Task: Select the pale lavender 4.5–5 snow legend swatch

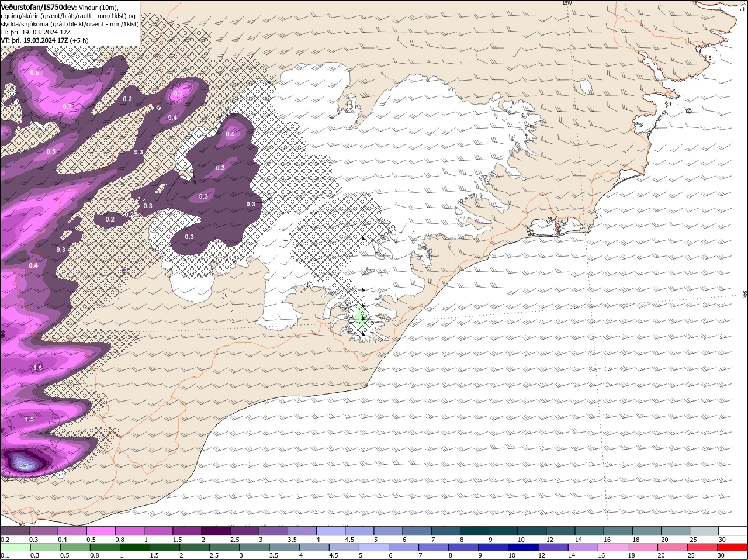Action: point(358,531)
